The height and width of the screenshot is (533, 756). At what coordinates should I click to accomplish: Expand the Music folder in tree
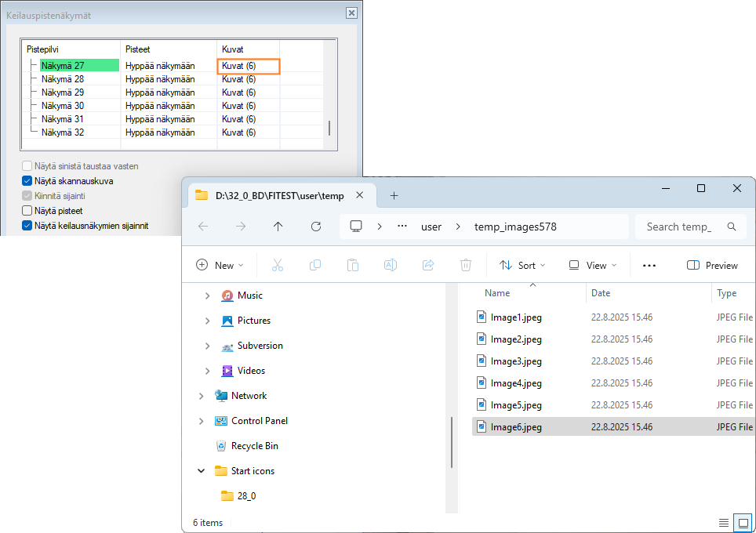tap(207, 296)
